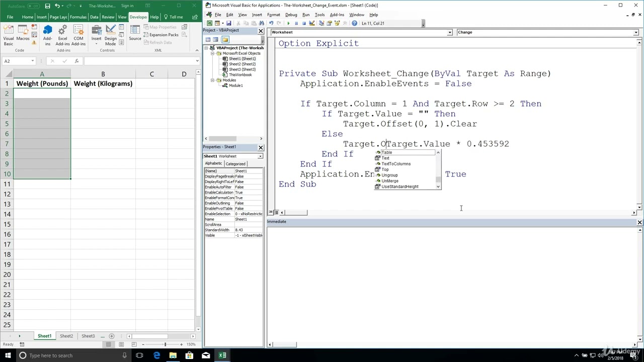Click Excel sheet horizontal scrollbar thumb
Image resolution: width=644 pixels, height=362 pixels.
(x=150, y=336)
